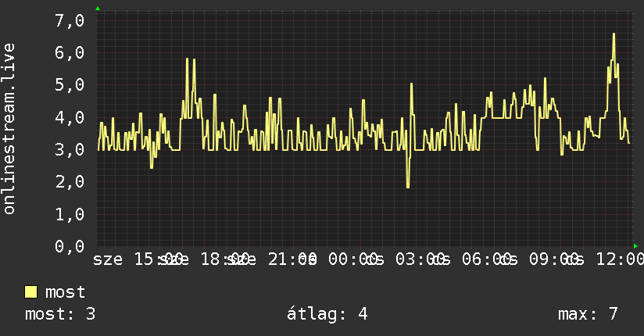Click the x-axis label 'sze 15:00'
The height and width of the screenshot is (336, 644).
click(x=138, y=259)
